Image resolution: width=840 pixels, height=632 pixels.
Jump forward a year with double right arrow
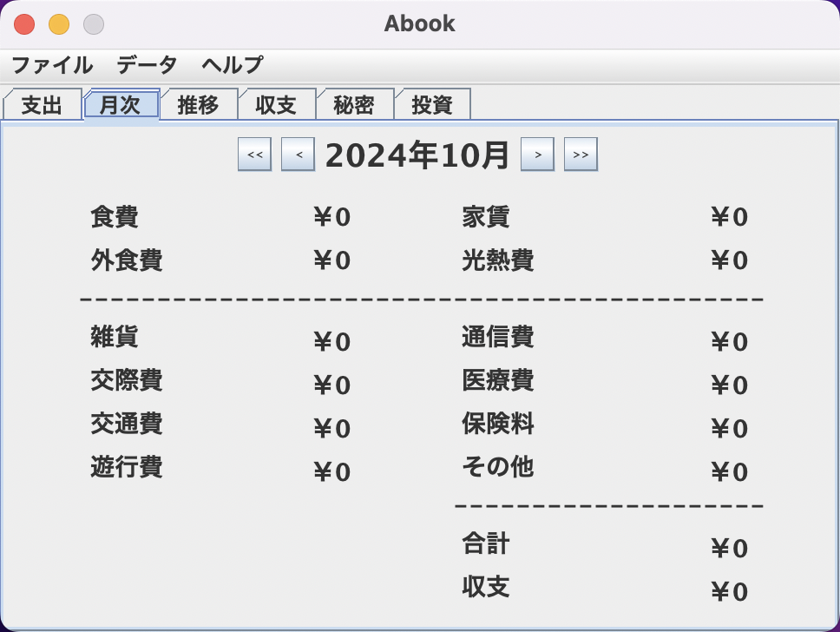tap(581, 155)
